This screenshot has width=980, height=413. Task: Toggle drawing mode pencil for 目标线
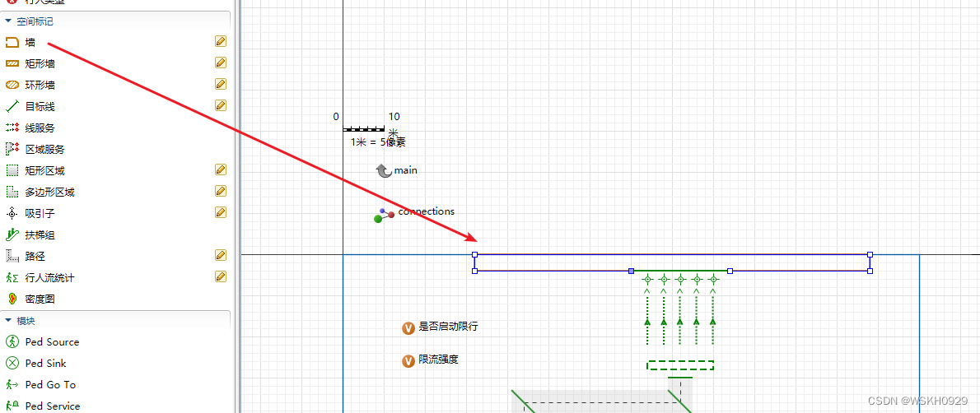coord(221,105)
